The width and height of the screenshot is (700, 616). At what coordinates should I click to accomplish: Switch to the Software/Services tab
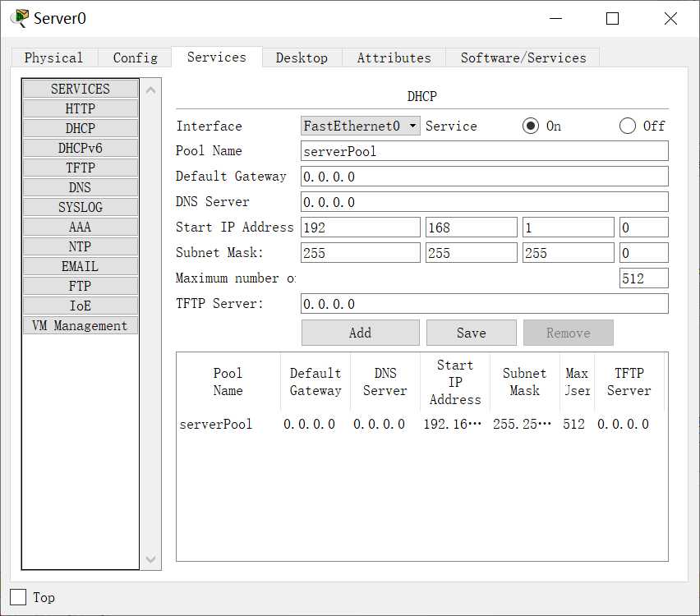click(x=523, y=57)
